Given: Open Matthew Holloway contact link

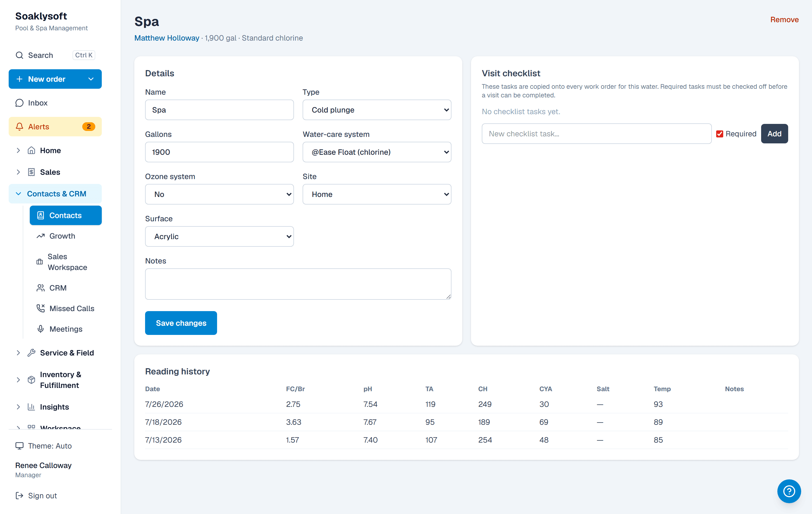Looking at the screenshot, I should [x=166, y=38].
